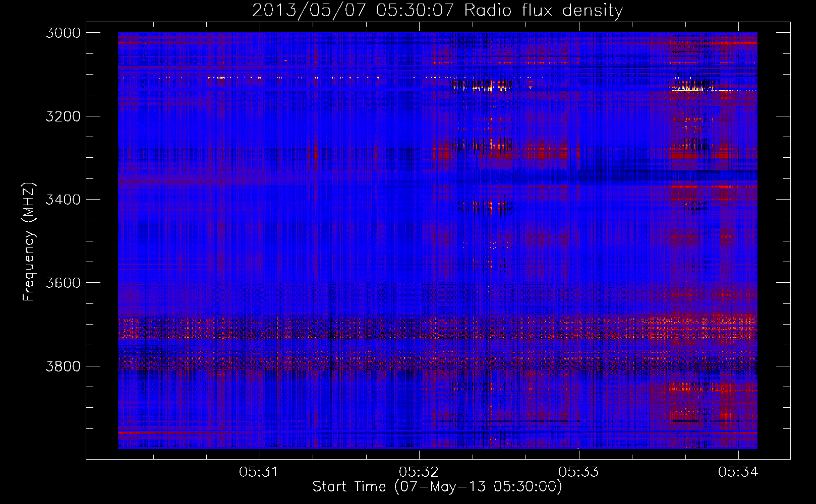Click the '05:31' time axis label

pyautogui.click(x=259, y=472)
